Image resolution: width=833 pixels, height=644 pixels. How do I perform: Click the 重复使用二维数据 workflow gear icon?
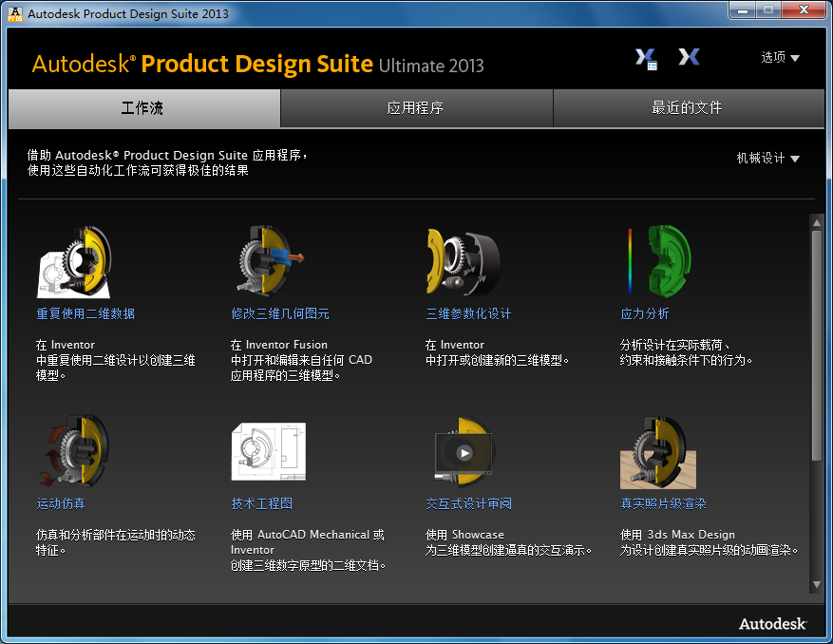click(x=74, y=261)
